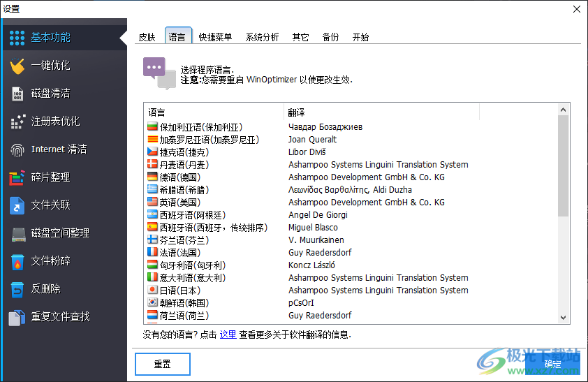Click the 注册表优化 blocks icon

[x=17, y=122]
